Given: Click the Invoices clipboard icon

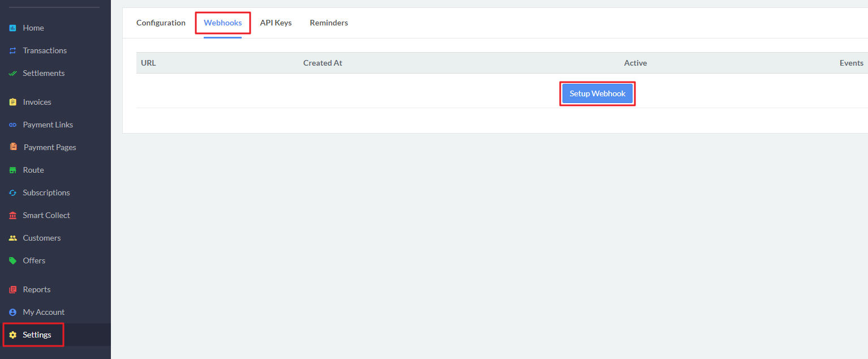Looking at the screenshot, I should tap(13, 102).
